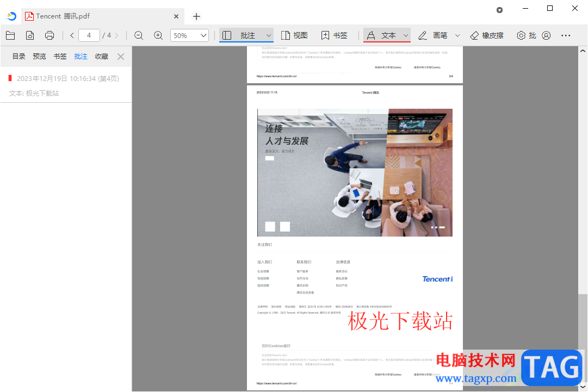
Task: Click the app logo icon
Action: tap(11, 16)
